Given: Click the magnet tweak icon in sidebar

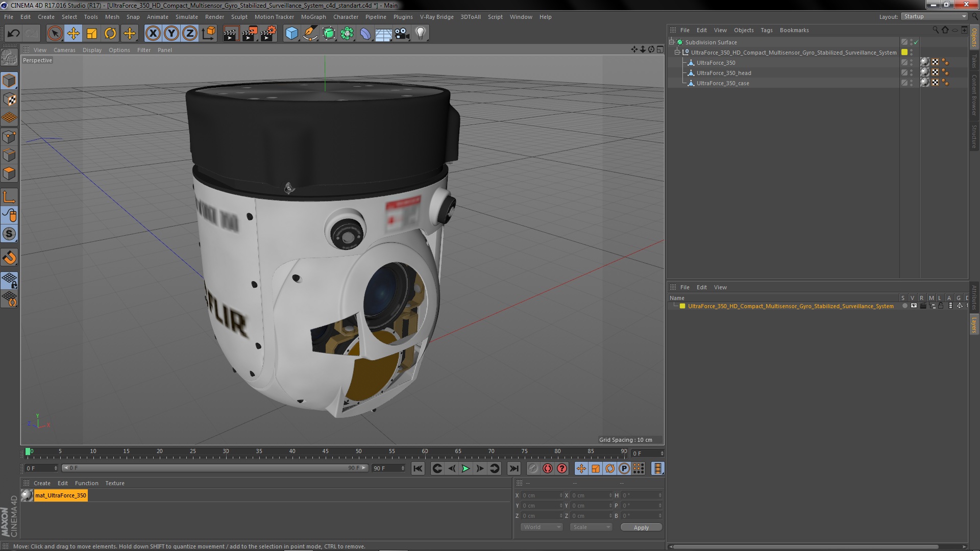Looking at the screenshot, I should coord(9,258).
